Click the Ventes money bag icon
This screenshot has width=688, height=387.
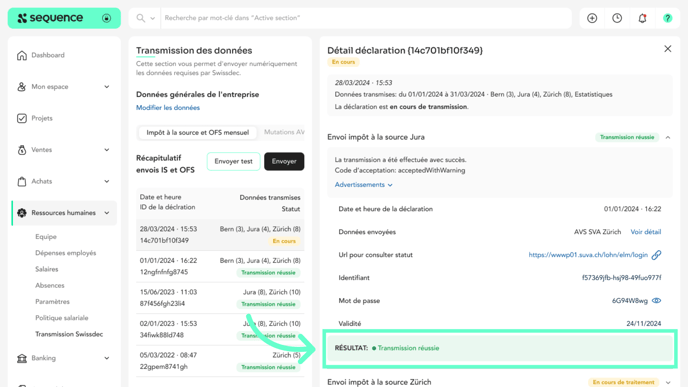coord(22,150)
